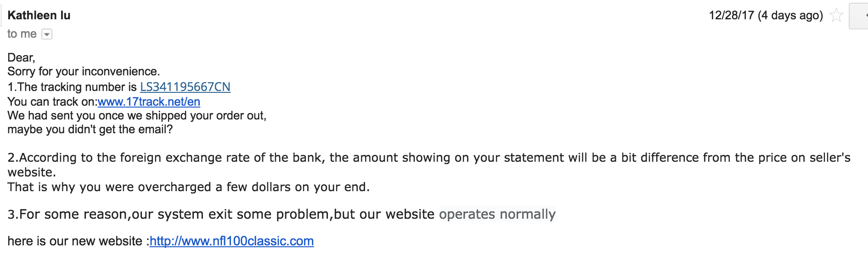
Task: Click "maybe you didn't get the email?" line
Action: point(90,129)
